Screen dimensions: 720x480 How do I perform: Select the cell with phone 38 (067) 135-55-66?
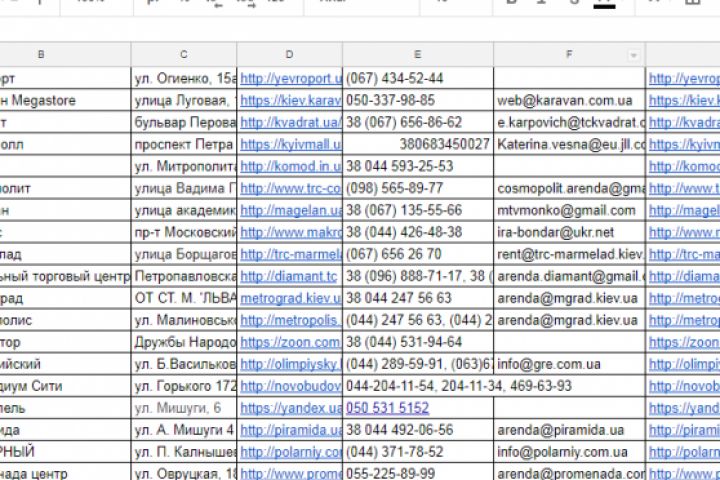coord(418,210)
